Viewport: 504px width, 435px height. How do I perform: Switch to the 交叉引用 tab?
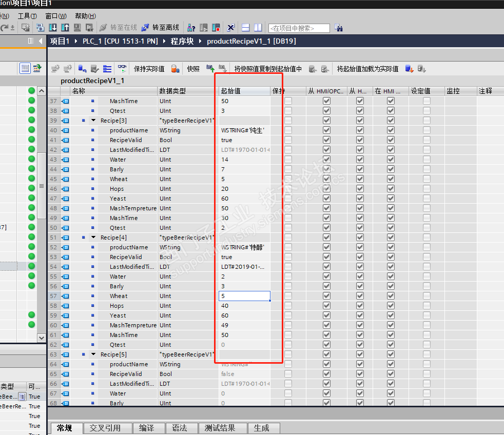(x=108, y=428)
